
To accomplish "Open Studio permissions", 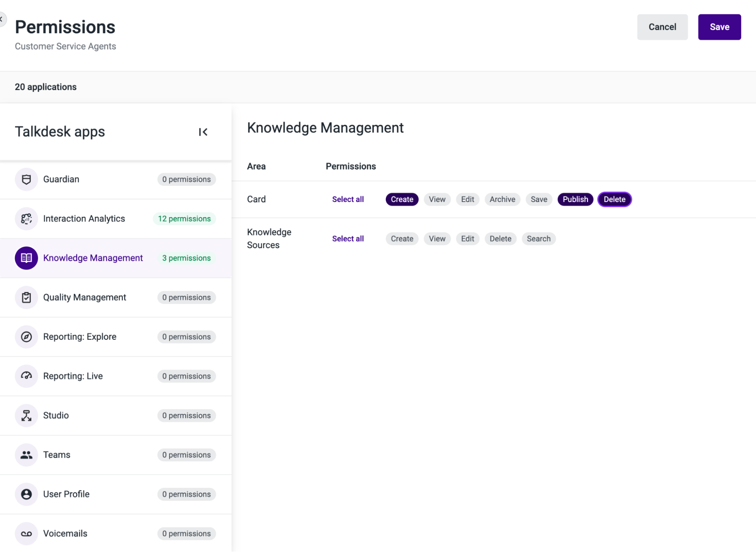I will 116,415.
